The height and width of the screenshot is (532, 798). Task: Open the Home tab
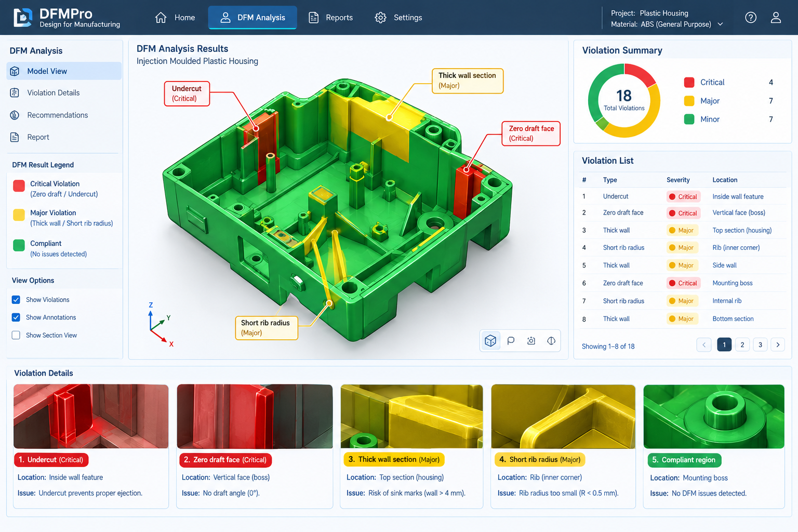coord(175,18)
